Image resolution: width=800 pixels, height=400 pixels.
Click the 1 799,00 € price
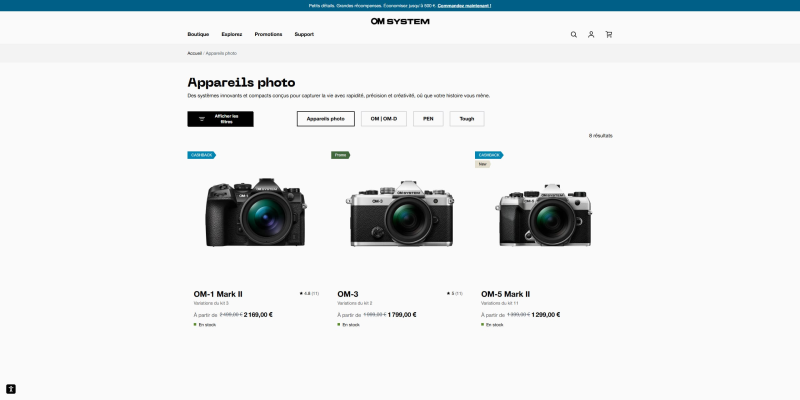(402, 315)
